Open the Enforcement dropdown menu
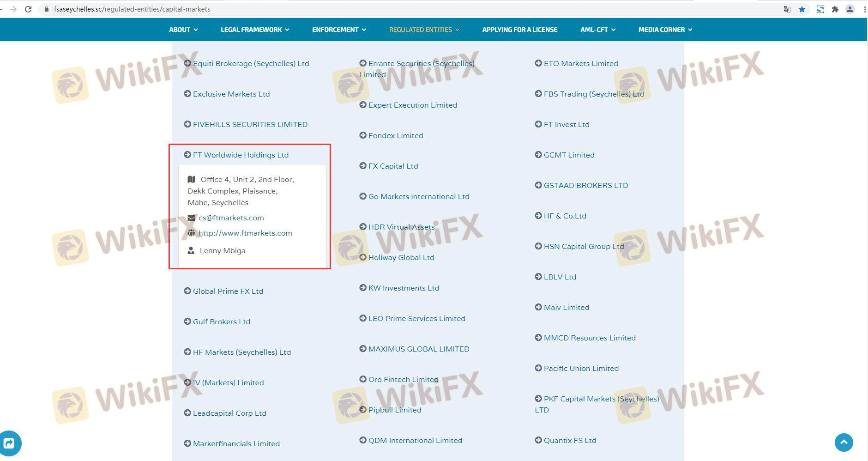868x461 pixels. click(x=339, y=30)
